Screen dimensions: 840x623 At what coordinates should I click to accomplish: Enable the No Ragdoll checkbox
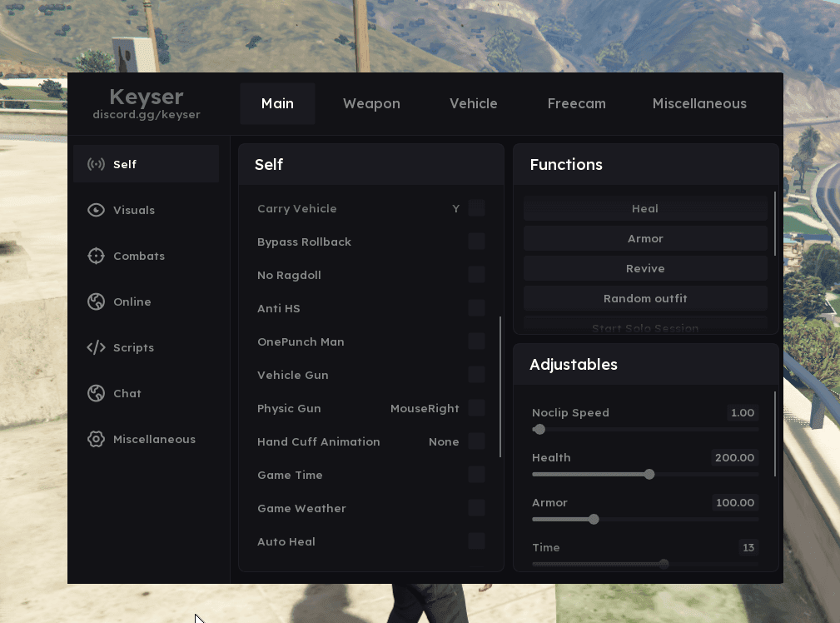476,275
